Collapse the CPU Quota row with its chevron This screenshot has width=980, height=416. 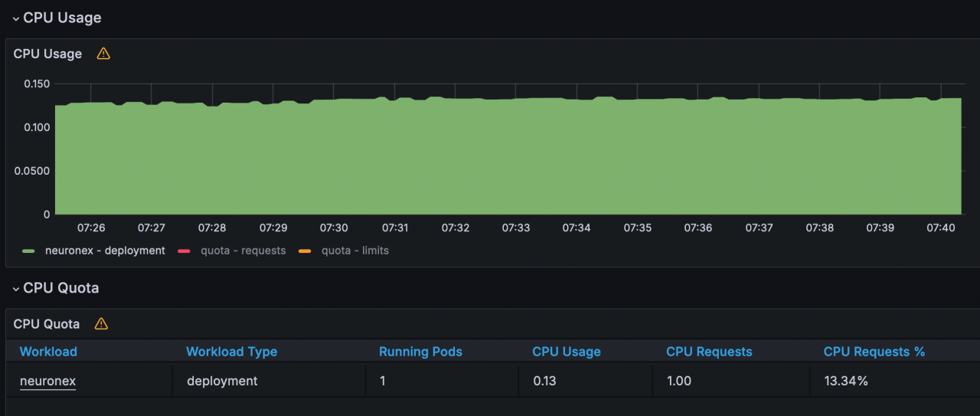15,288
